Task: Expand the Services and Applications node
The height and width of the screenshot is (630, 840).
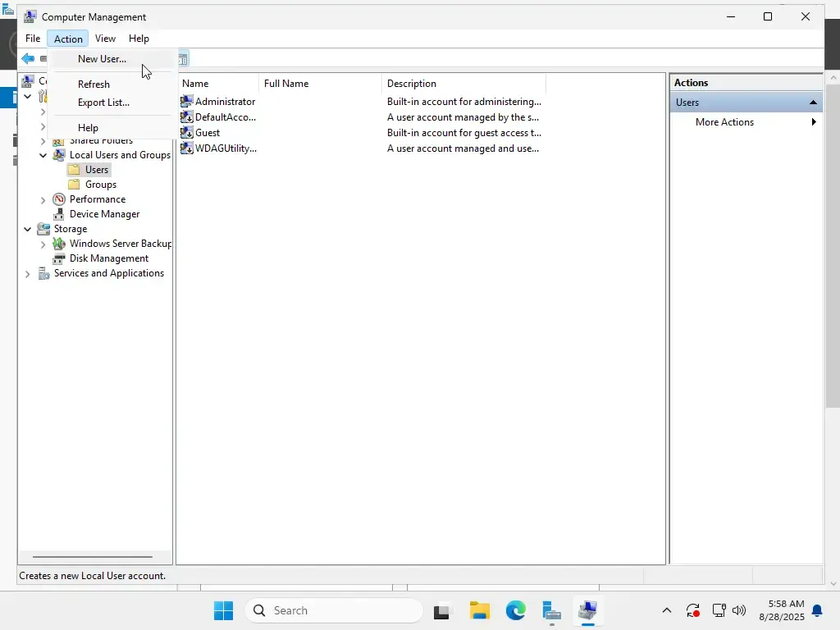Action: pyautogui.click(x=27, y=274)
